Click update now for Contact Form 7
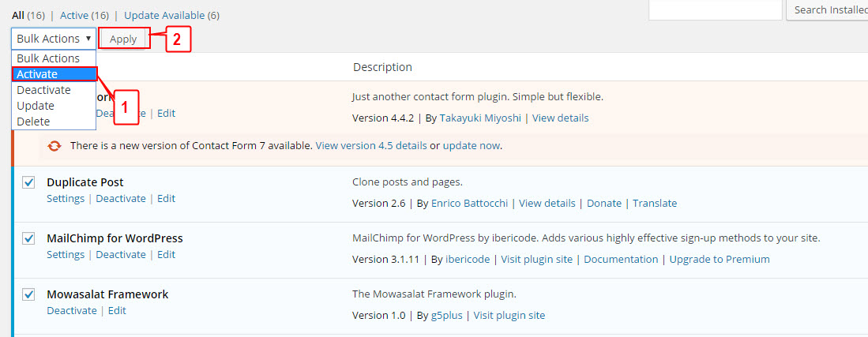This screenshot has width=868, height=337. (472, 146)
